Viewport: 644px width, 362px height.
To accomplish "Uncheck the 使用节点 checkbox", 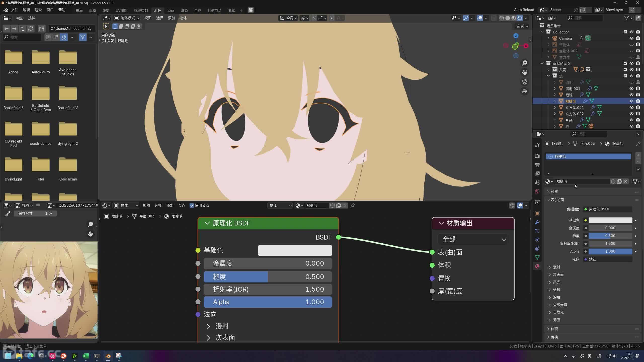I will click(192, 206).
